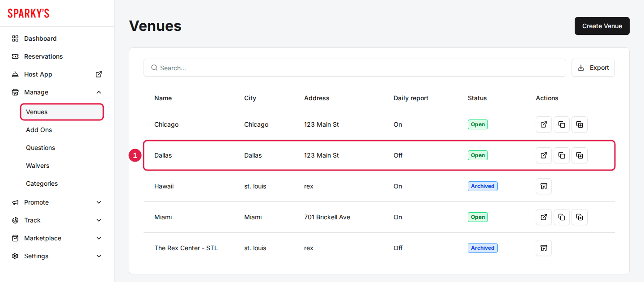Sort by the Name column header
Image resolution: width=644 pixels, height=282 pixels.
click(163, 98)
